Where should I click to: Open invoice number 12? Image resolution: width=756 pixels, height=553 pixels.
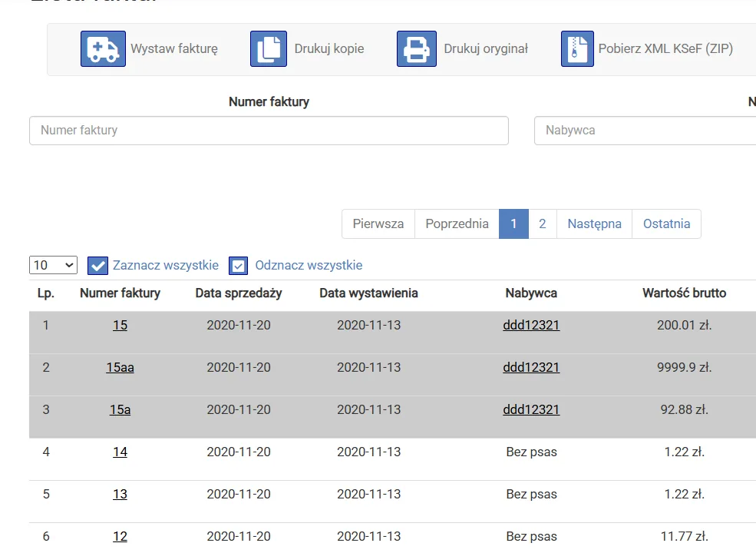120,537
